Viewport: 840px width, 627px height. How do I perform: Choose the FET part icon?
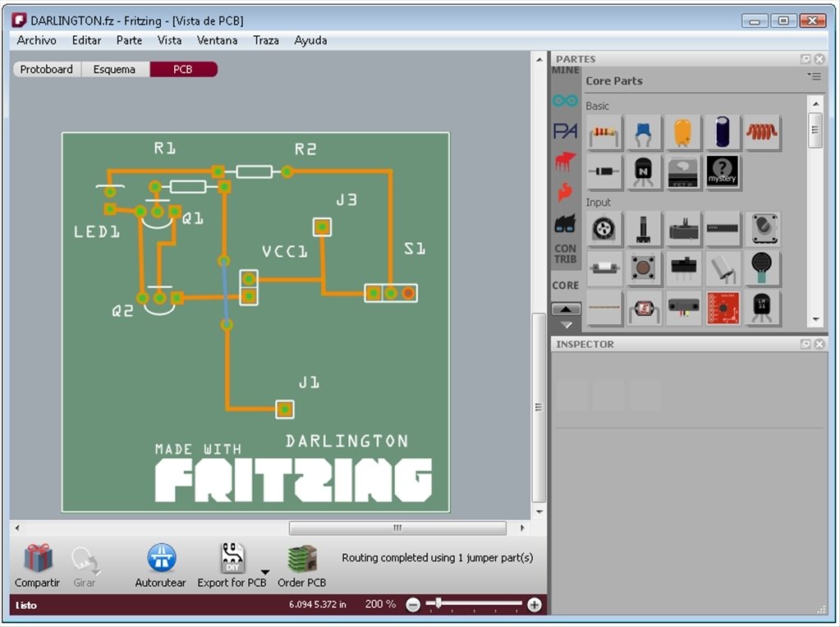tap(682, 172)
